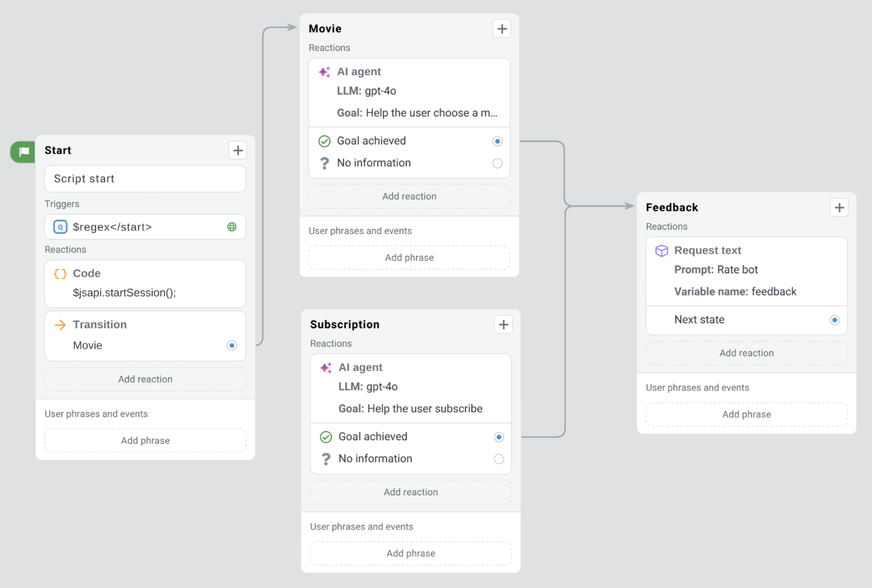The width and height of the screenshot is (872, 588).
Task: Select the Movie node title
Action: [325, 28]
